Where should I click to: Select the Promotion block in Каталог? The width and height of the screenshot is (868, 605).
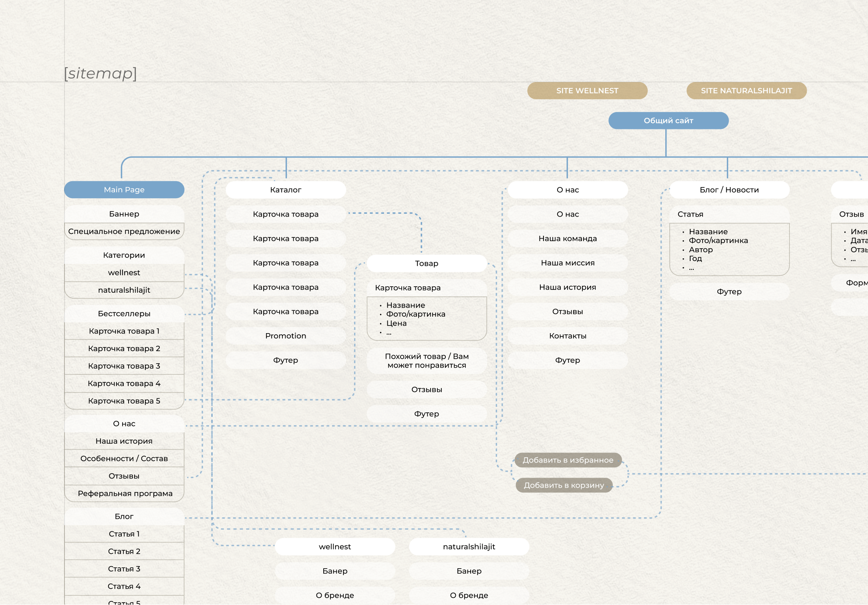pyautogui.click(x=286, y=336)
